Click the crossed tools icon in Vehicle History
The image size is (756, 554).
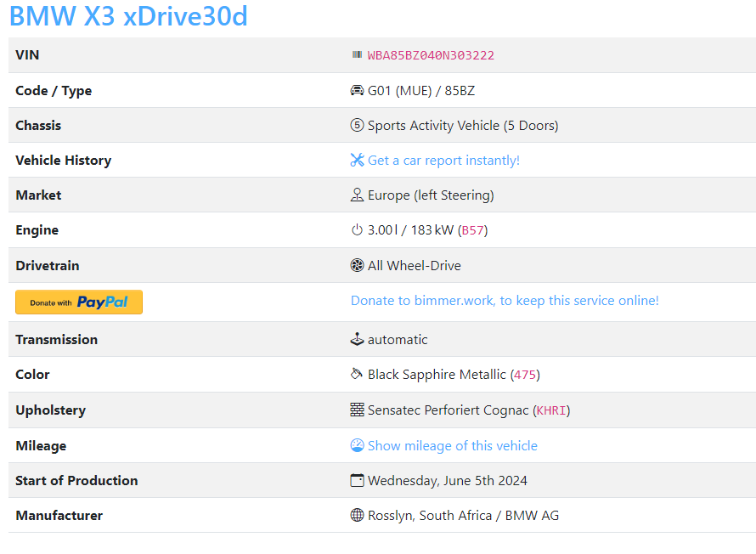358,160
